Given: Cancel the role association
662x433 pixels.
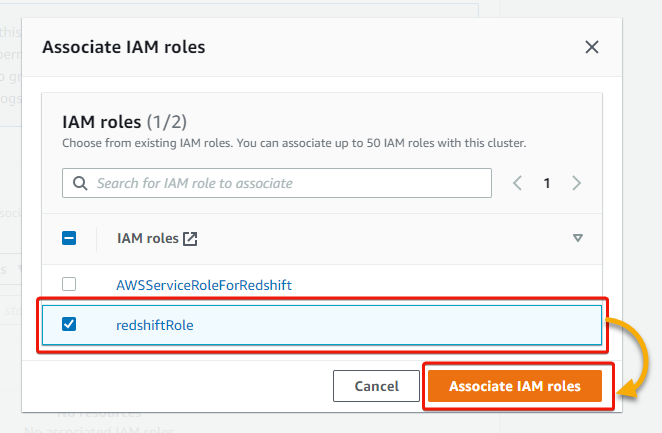Looking at the screenshot, I should pos(376,386).
